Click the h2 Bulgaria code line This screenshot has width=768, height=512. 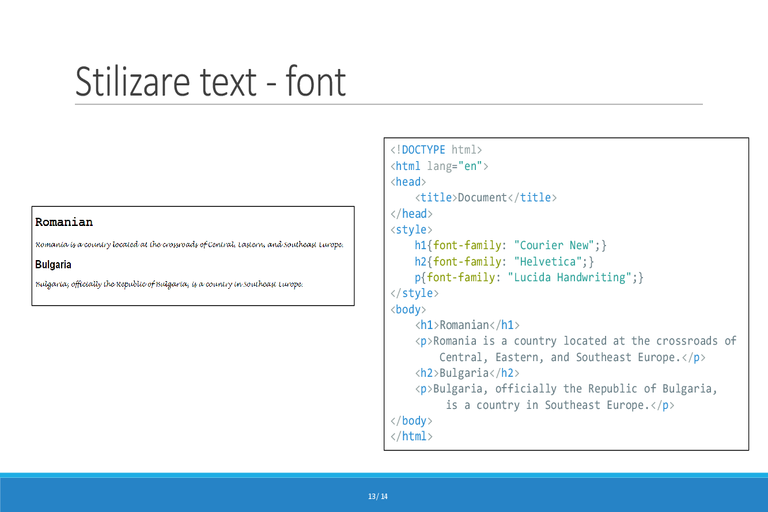(x=467, y=373)
